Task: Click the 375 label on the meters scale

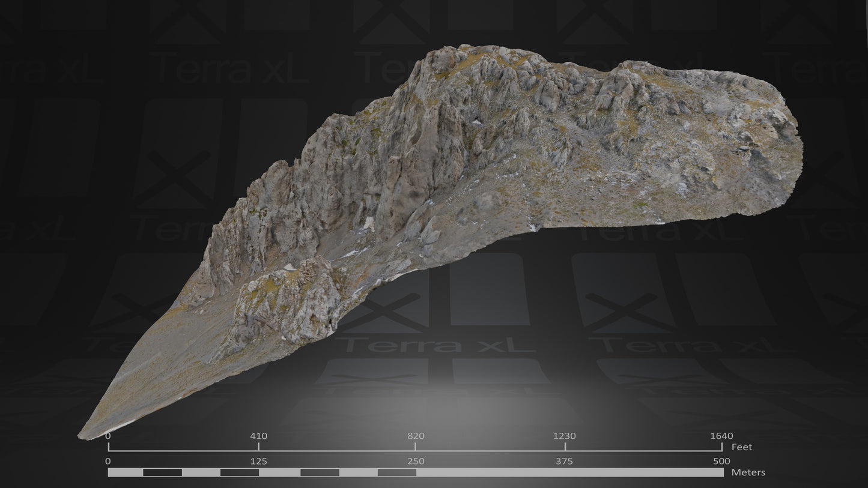Action: click(563, 462)
